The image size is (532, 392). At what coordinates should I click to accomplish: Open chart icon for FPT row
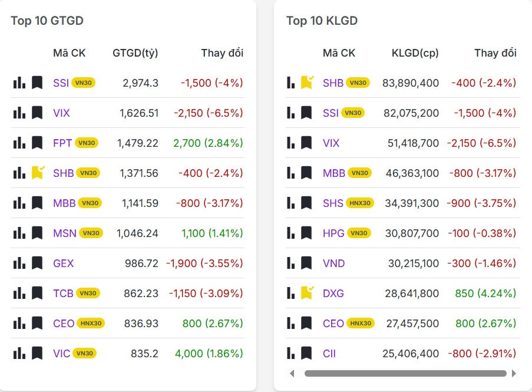point(19,143)
